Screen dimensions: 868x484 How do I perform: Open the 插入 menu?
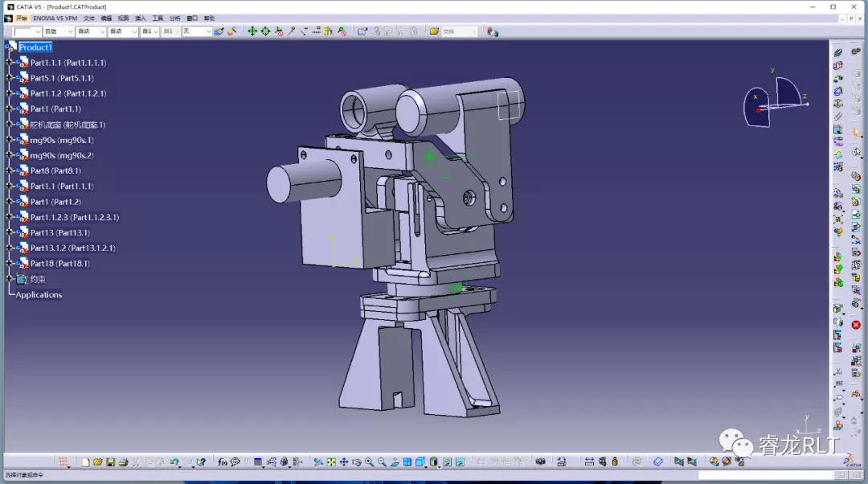click(x=141, y=18)
